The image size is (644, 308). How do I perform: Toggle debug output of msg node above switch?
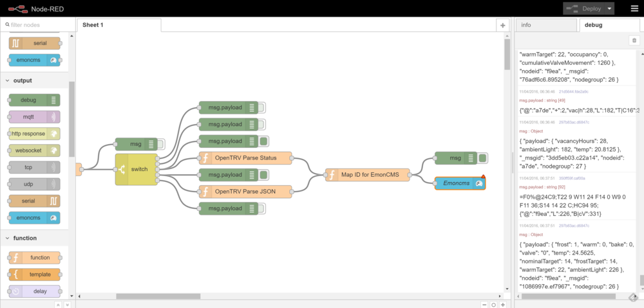point(161,144)
